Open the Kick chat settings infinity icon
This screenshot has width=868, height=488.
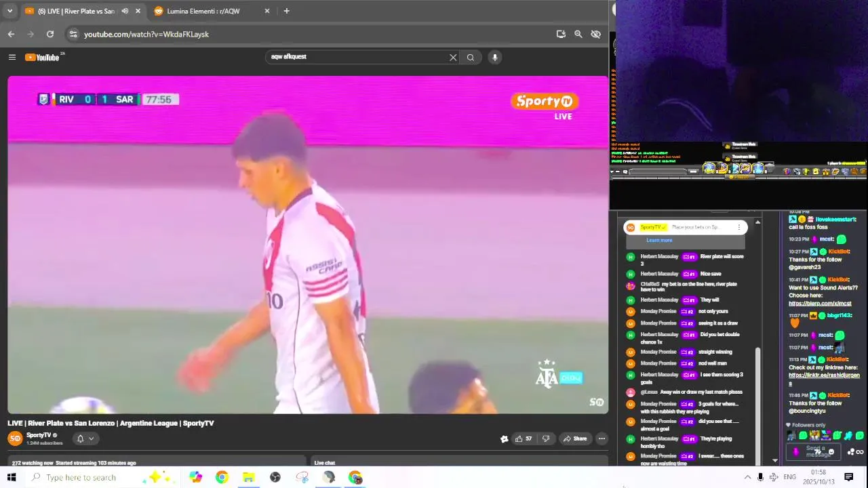click(860, 452)
